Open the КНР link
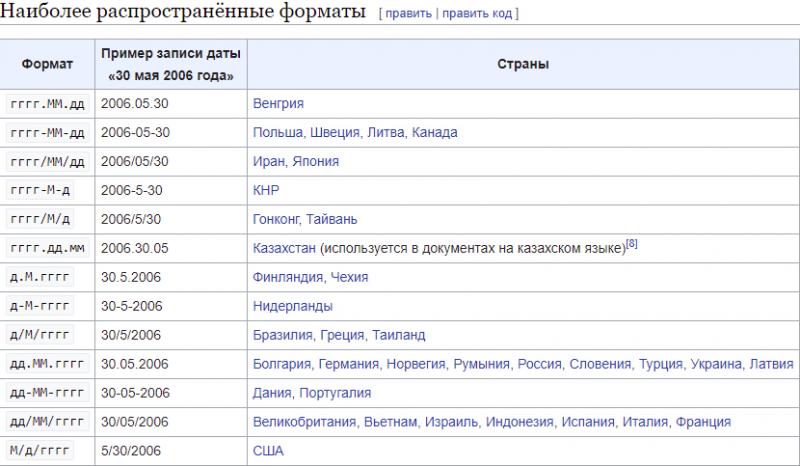Screen dimensions: 800x466 (x=266, y=190)
